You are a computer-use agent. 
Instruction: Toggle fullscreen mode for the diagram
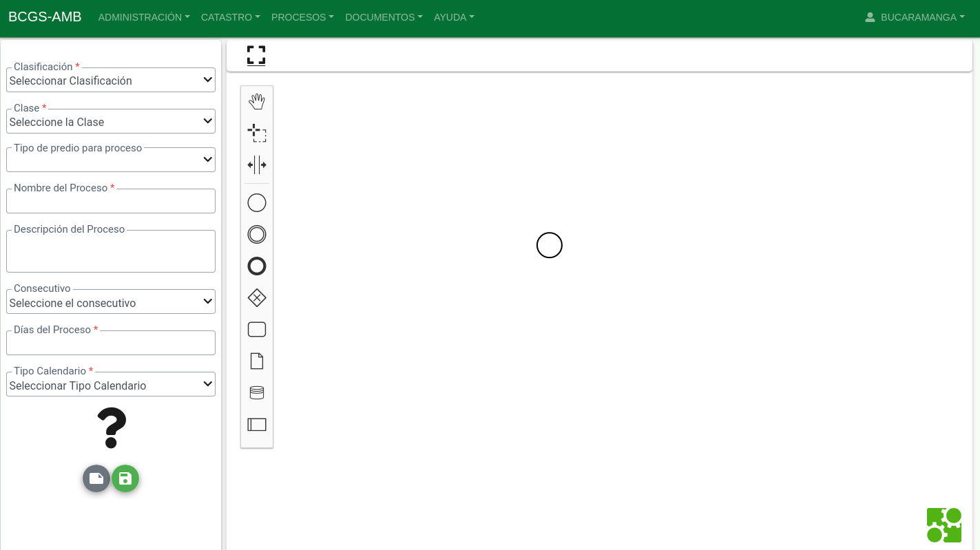256,55
